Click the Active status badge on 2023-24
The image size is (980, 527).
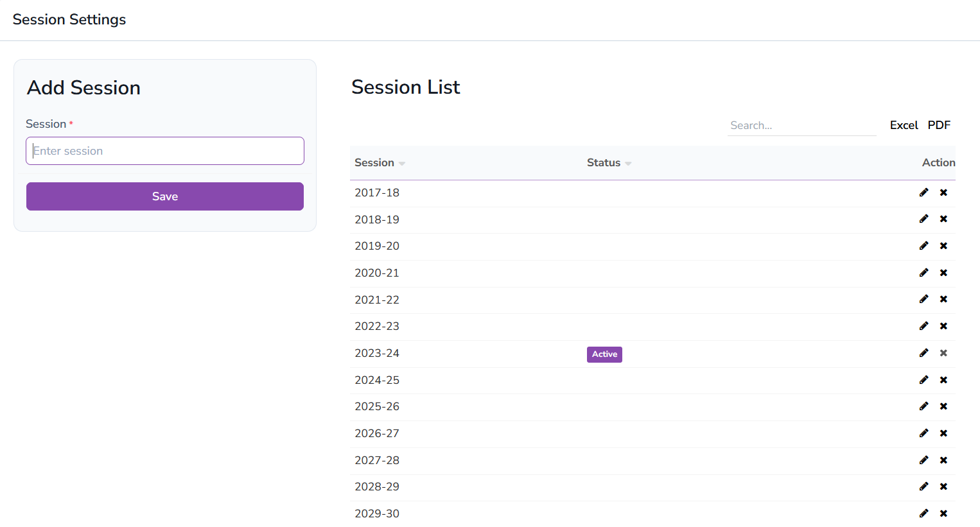604,354
